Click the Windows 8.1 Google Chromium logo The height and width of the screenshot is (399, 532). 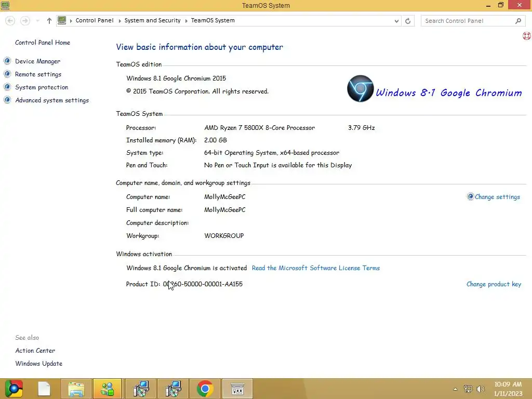pyautogui.click(x=434, y=89)
